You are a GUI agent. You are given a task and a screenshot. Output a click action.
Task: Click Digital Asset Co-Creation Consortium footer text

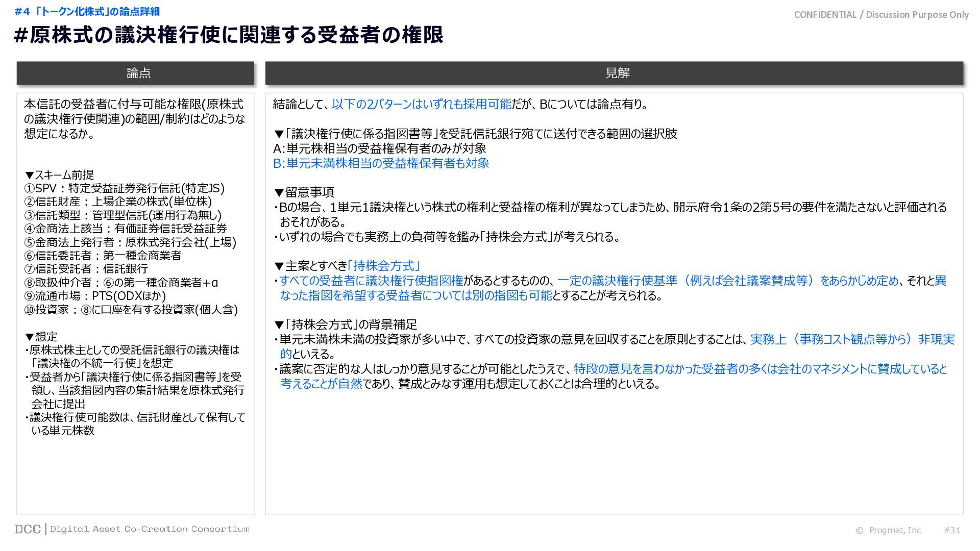click(150, 529)
